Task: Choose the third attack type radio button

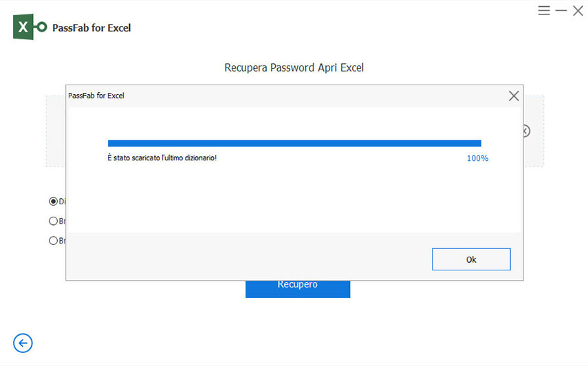Action: tap(53, 241)
